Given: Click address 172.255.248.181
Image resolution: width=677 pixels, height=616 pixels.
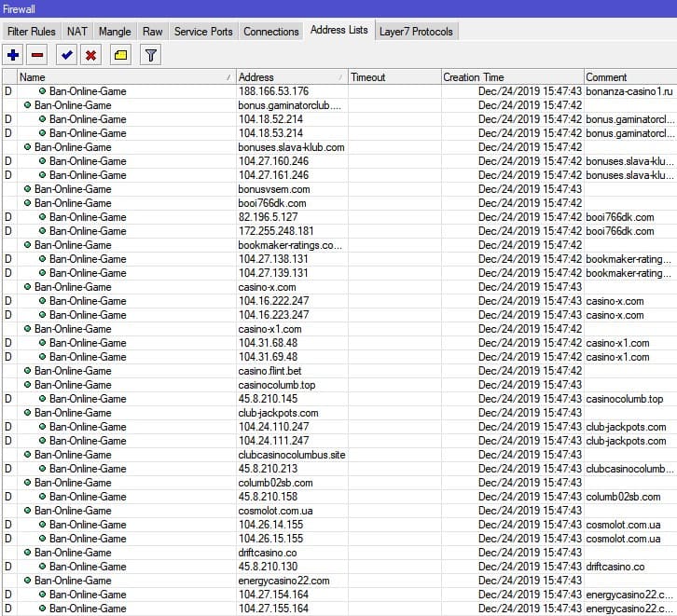Looking at the screenshot, I should click(276, 231).
